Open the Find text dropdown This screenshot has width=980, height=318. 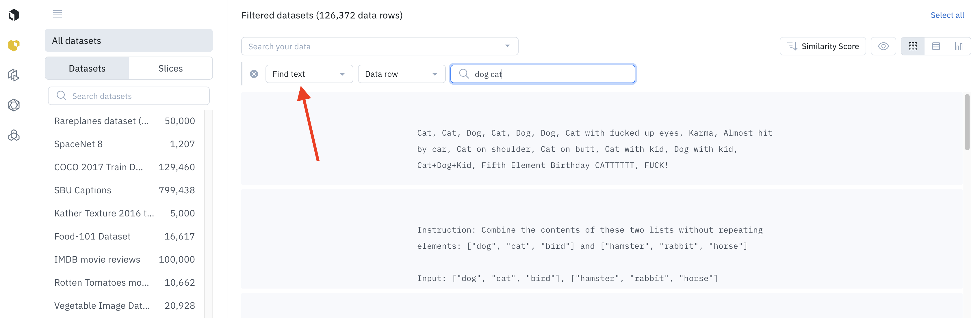(x=309, y=74)
